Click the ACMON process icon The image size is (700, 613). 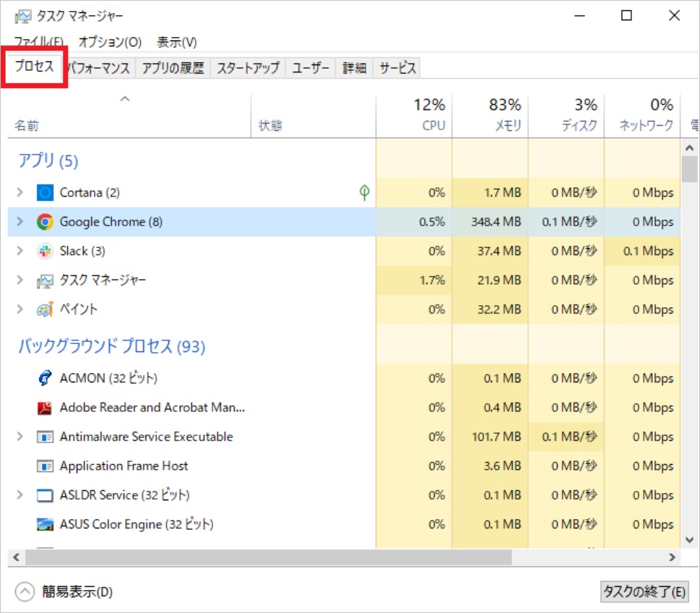46,378
